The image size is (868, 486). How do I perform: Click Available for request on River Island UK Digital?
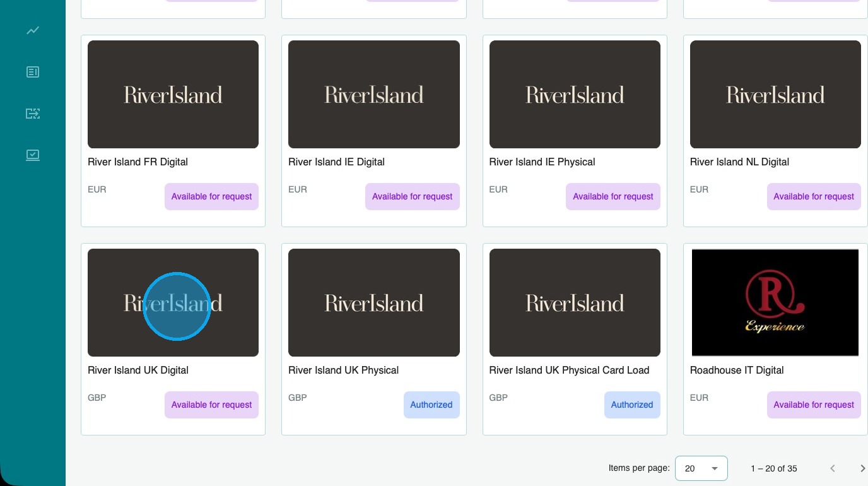tap(212, 405)
